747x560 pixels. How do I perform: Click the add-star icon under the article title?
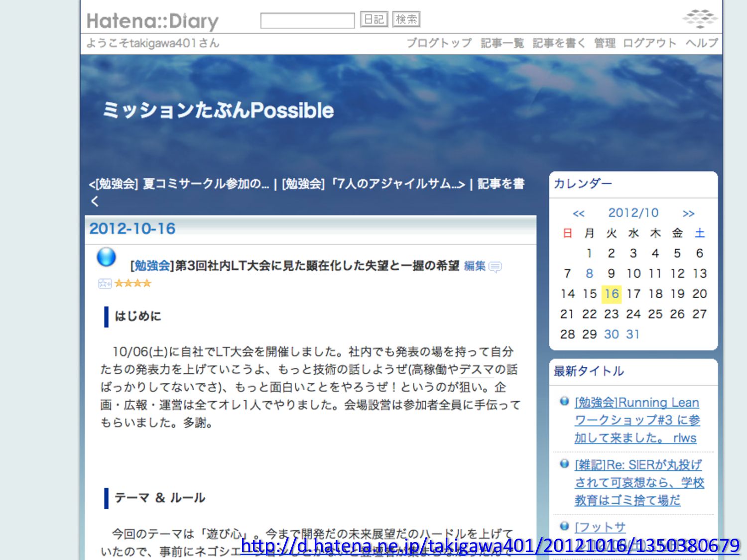[105, 283]
